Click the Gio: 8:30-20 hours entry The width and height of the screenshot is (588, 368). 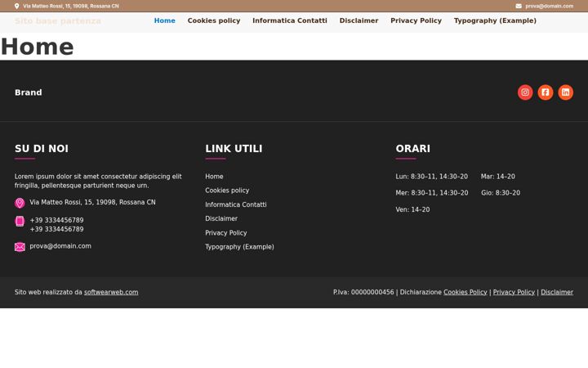[501, 193]
